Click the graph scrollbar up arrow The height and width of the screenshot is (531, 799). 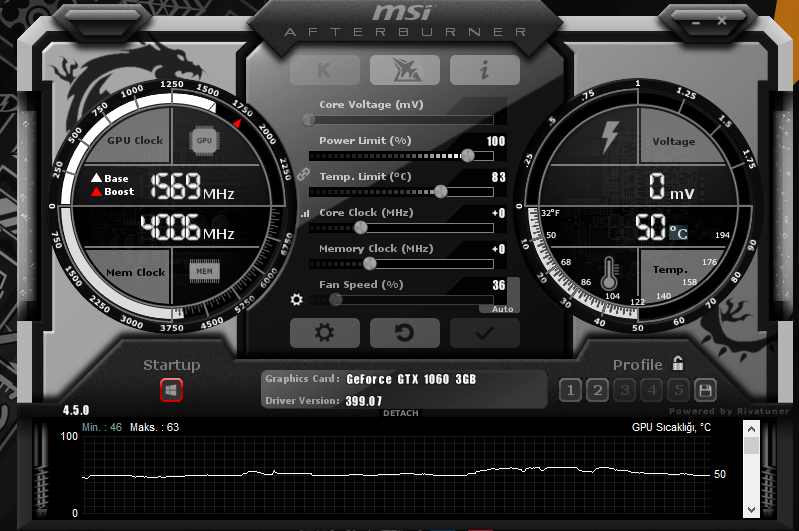pos(751,429)
